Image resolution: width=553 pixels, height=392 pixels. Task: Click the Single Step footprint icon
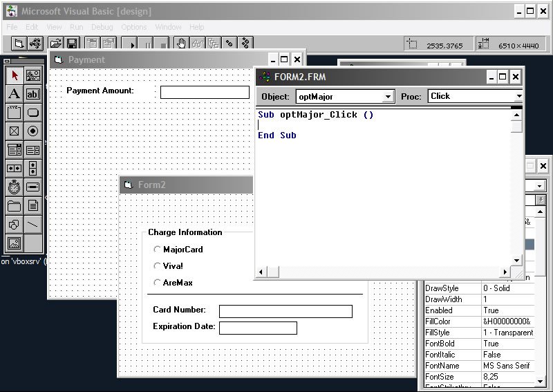tap(229, 44)
